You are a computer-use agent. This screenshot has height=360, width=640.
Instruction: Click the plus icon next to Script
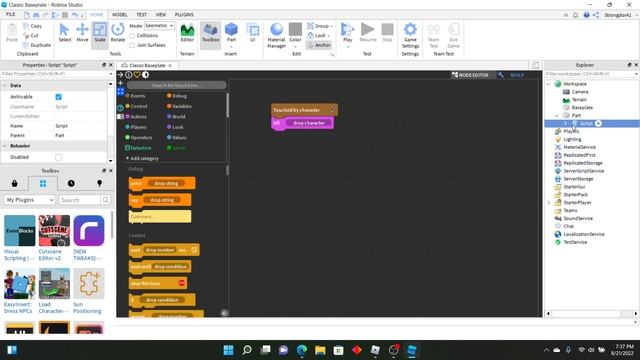pyautogui.click(x=598, y=123)
